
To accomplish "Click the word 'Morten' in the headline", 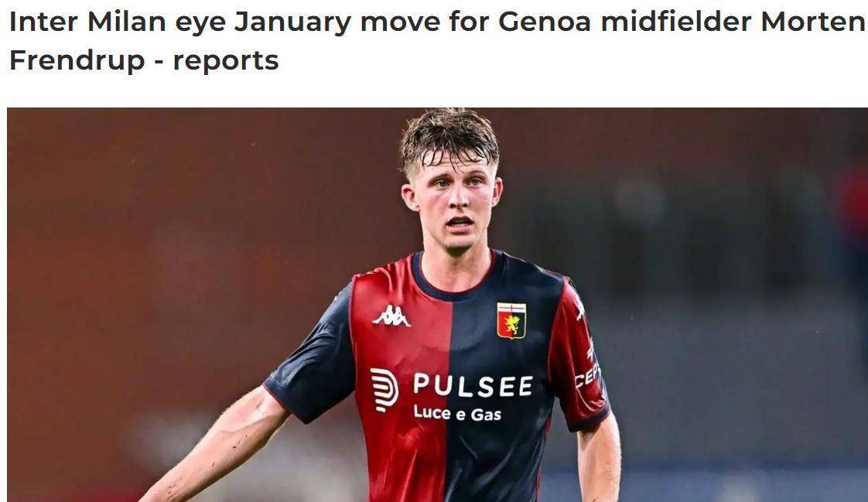I will pyautogui.click(x=813, y=22).
